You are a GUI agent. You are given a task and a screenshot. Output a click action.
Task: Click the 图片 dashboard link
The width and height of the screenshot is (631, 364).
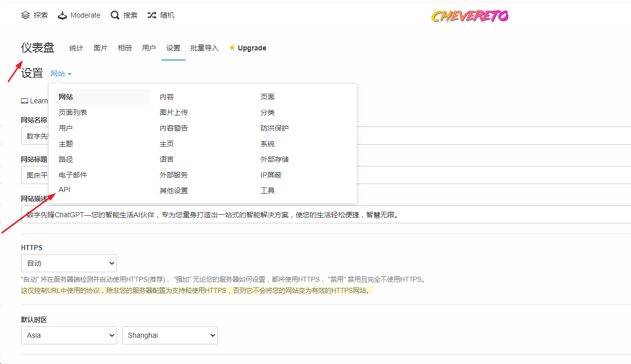click(x=100, y=48)
